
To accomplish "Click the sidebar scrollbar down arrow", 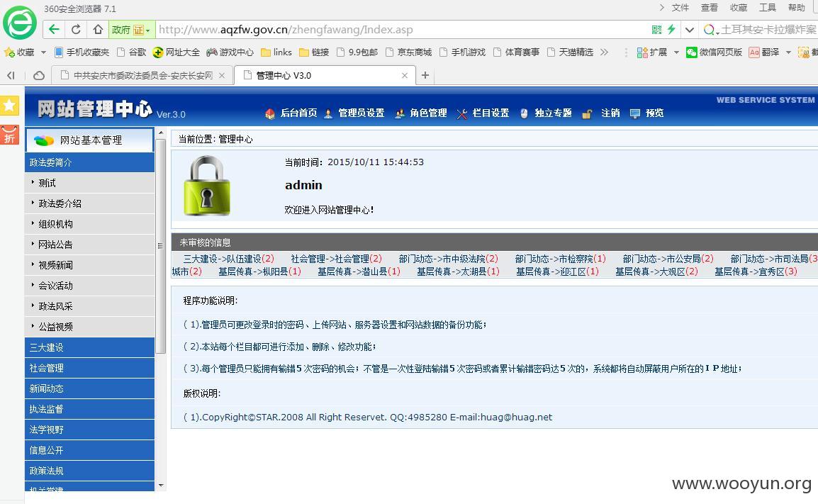I will click(161, 486).
